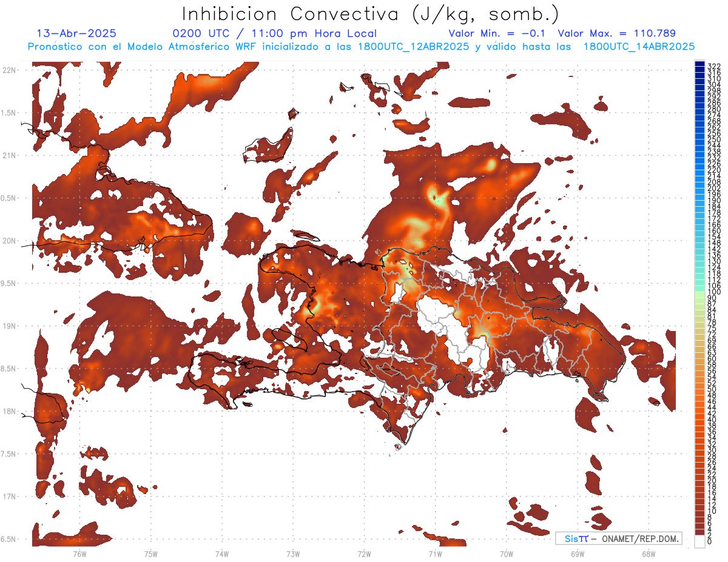The width and height of the screenshot is (728, 562).
Task: Click the "75W" longitude label
Action: 151,554
